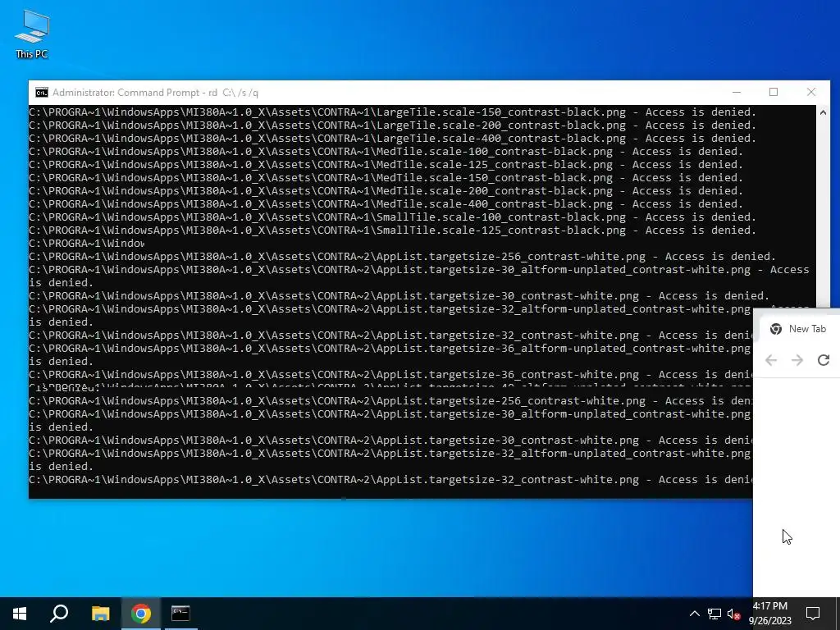Click the LargeTile.scale-400_contrast-black.png line

click(x=392, y=138)
